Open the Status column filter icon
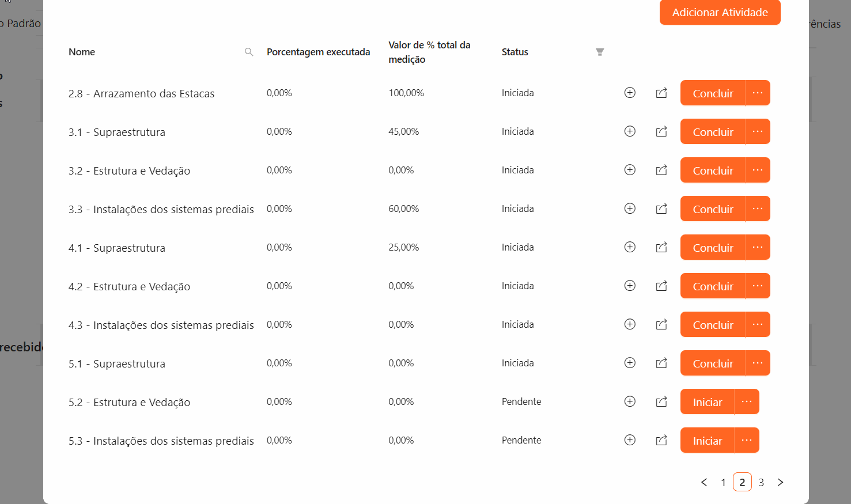The width and height of the screenshot is (851, 504). [600, 52]
